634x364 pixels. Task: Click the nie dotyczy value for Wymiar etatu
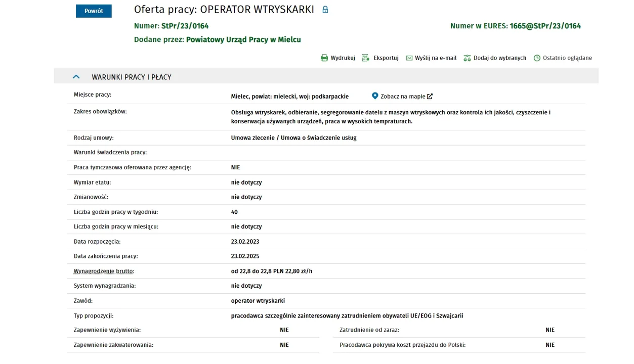pyautogui.click(x=246, y=183)
